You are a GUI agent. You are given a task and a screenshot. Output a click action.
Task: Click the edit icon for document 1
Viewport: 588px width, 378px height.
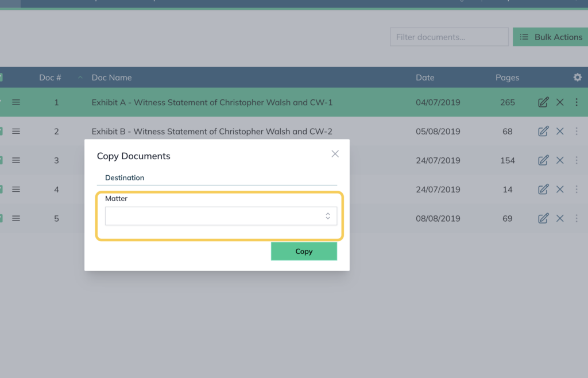(x=543, y=102)
